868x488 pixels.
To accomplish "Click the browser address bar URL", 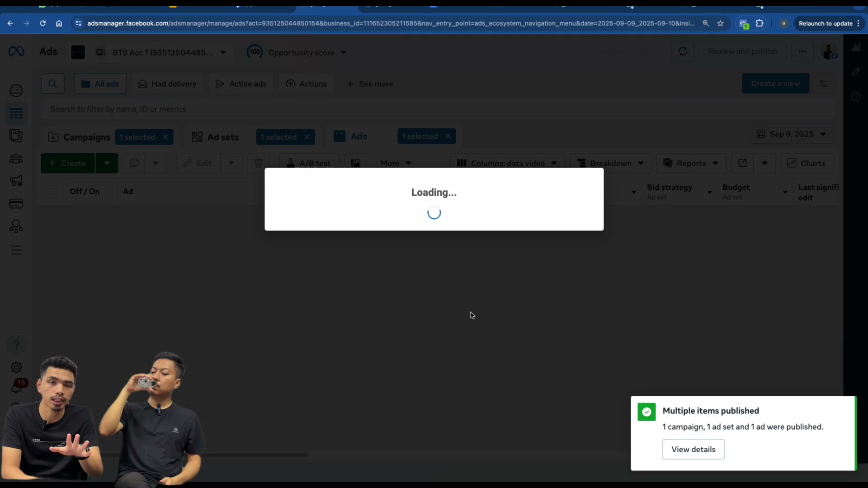I will pos(391,23).
